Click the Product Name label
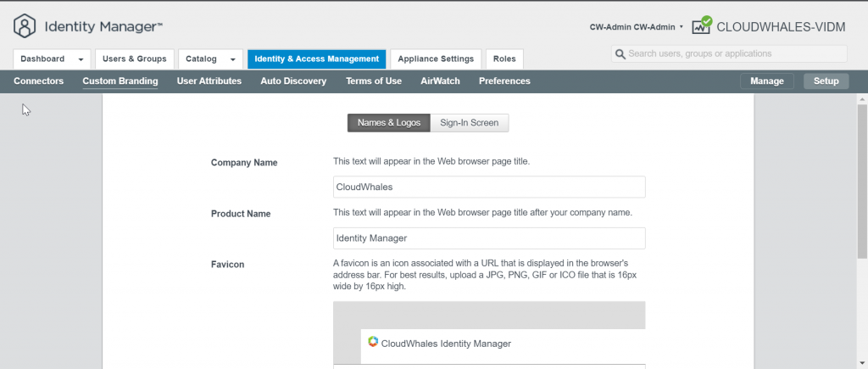The height and width of the screenshot is (369, 868). (x=241, y=213)
